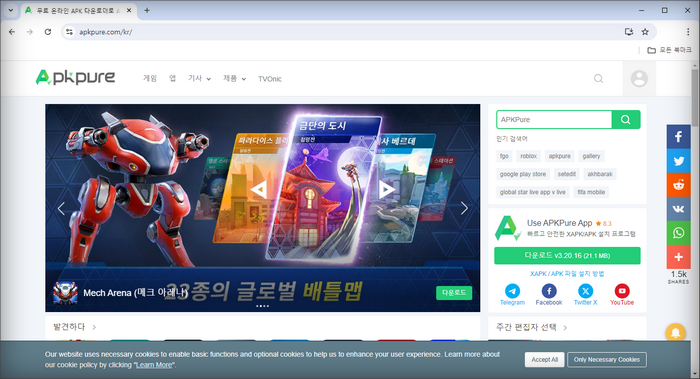
Task: Open the 게임 menu item
Action: [x=150, y=79]
